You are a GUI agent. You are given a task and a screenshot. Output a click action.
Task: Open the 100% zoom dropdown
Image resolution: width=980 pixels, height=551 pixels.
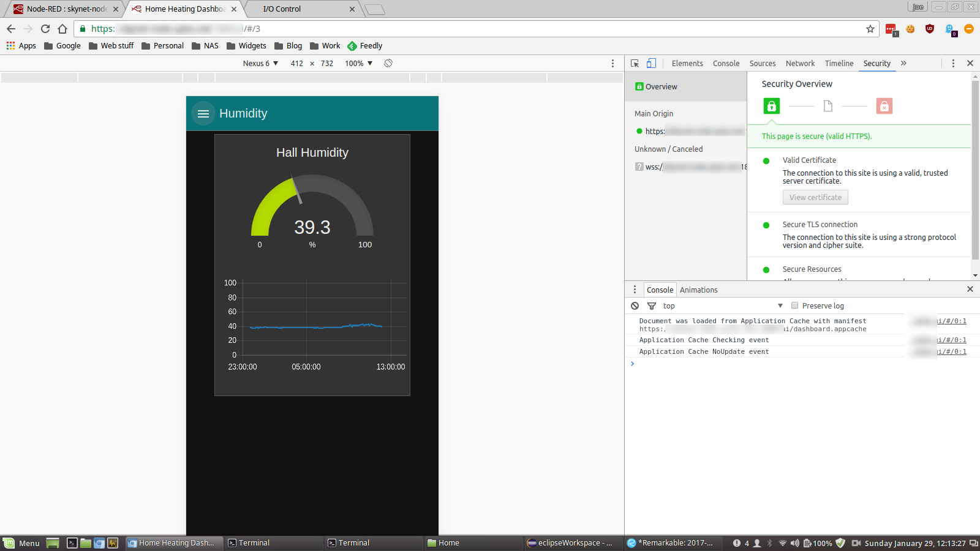pos(359,63)
